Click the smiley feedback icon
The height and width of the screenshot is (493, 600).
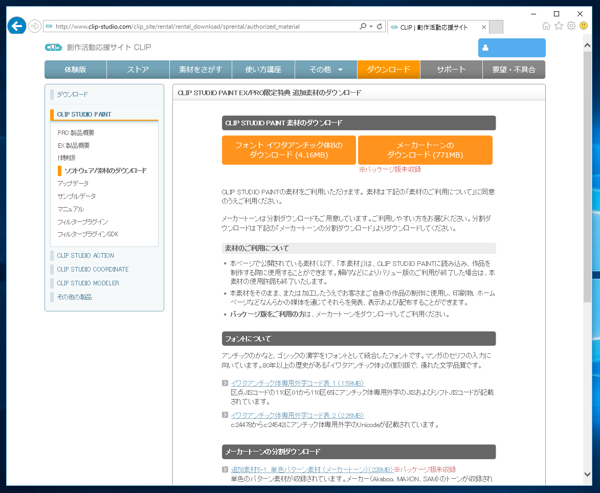(x=584, y=26)
